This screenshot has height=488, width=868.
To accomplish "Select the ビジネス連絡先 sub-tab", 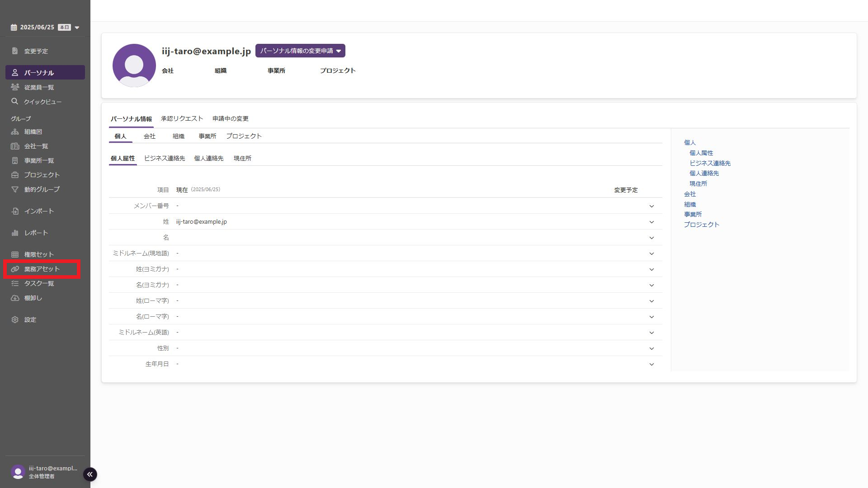I will coord(164,158).
